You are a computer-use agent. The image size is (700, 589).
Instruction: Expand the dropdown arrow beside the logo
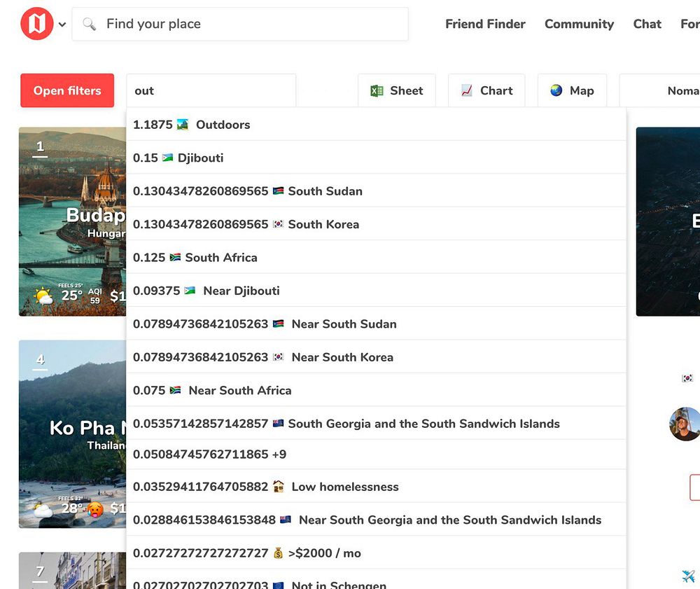coord(62,25)
